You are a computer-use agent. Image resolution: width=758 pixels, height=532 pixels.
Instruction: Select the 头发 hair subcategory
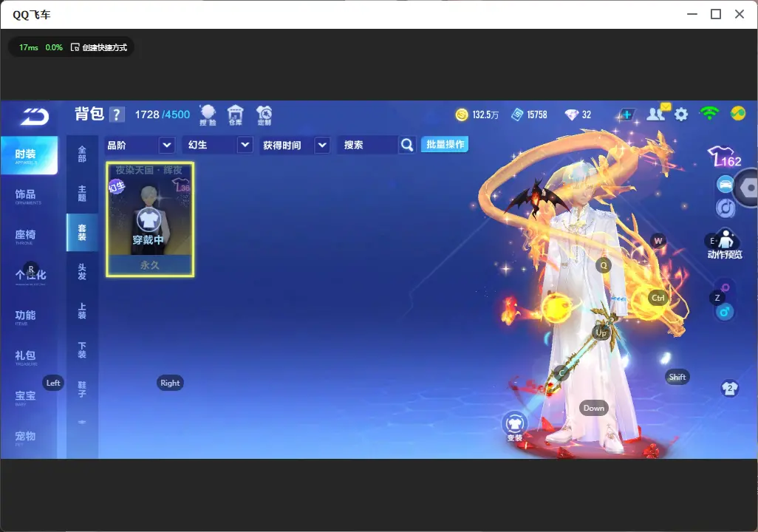82,272
